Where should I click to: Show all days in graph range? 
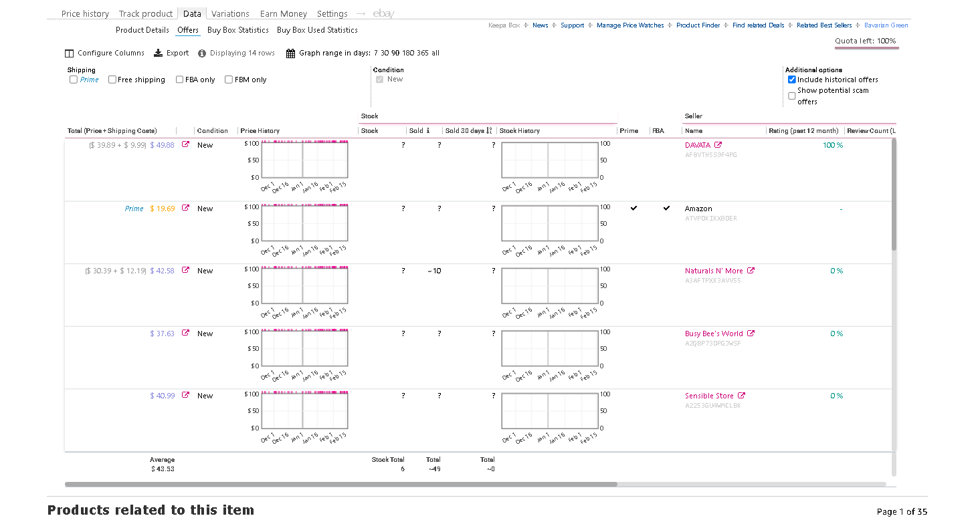pos(435,53)
